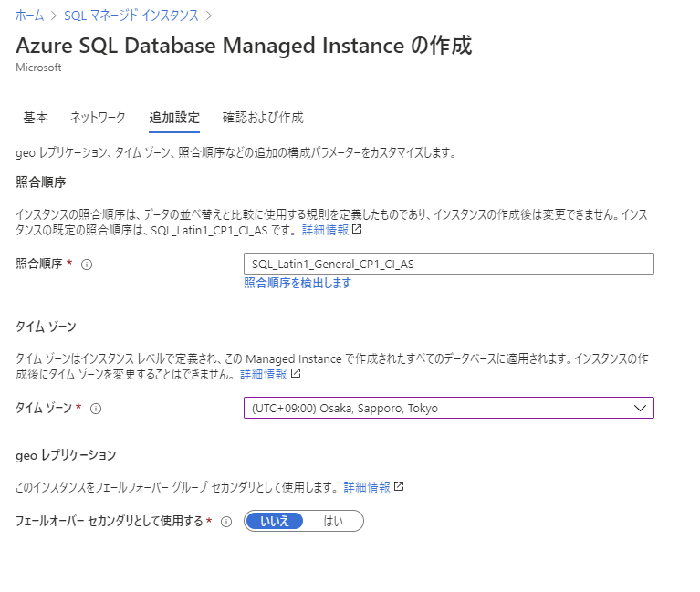Select the 追加設定 tab
The width and height of the screenshot is (700, 592).
[174, 118]
